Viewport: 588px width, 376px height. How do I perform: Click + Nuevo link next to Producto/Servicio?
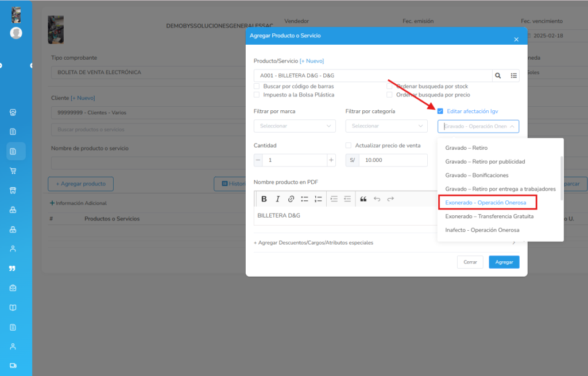(x=312, y=61)
